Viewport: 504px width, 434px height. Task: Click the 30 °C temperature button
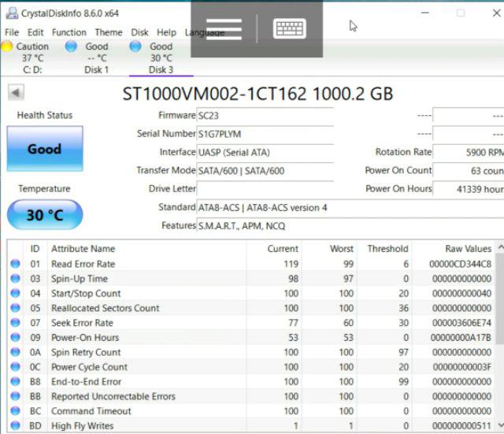point(44,215)
